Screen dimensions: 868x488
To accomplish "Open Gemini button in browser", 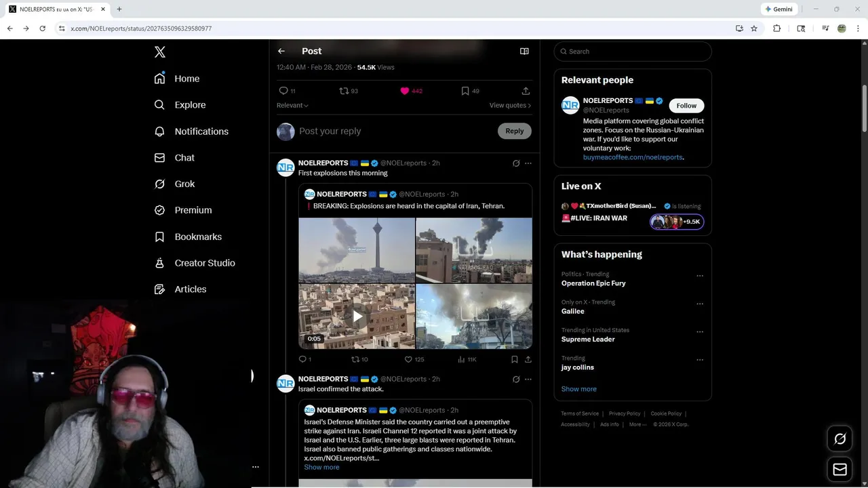I will [778, 9].
